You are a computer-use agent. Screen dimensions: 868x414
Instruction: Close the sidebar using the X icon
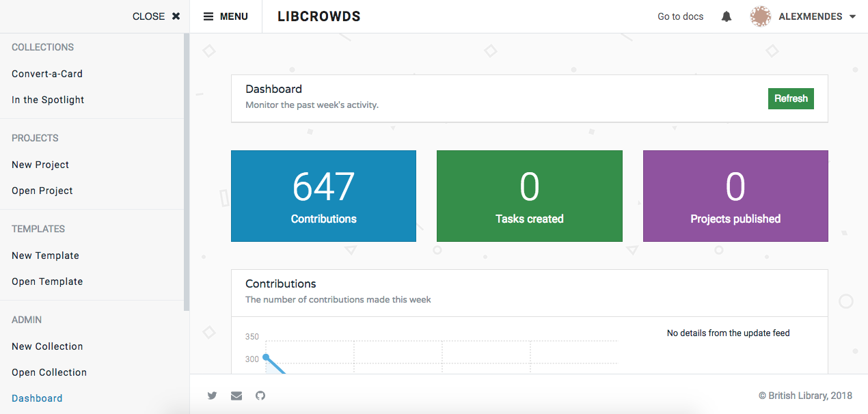[176, 15]
